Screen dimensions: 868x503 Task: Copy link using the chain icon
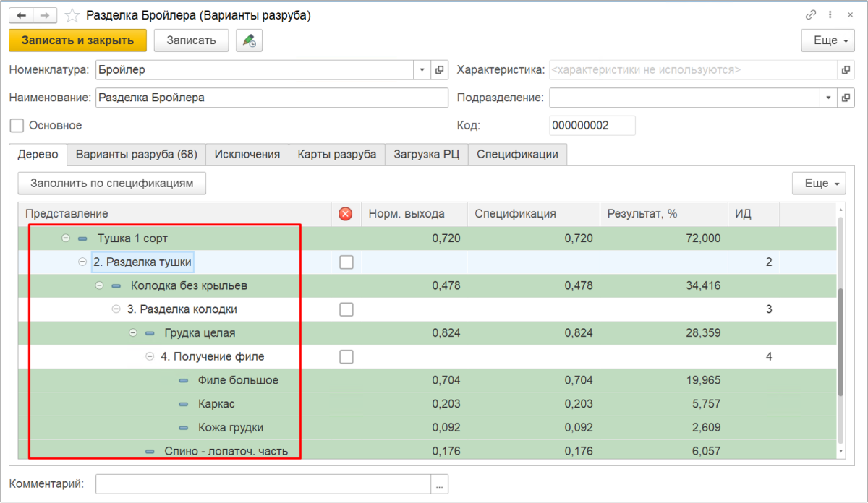coord(811,15)
